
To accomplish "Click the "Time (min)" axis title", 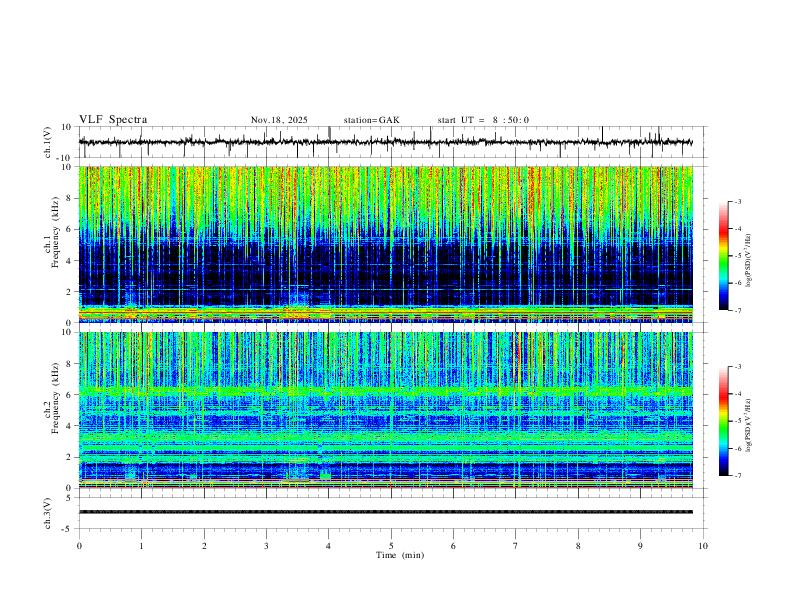I will [400, 555].
